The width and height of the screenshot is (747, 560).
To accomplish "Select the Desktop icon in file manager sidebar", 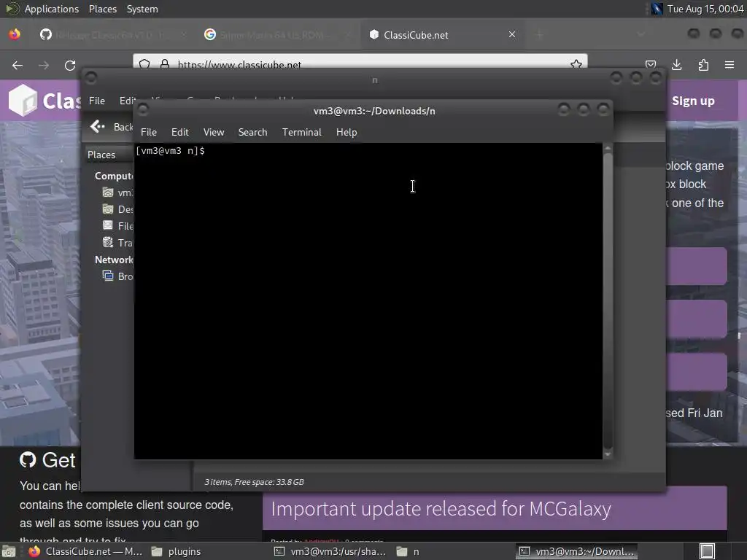I will [x=108, y=209].
